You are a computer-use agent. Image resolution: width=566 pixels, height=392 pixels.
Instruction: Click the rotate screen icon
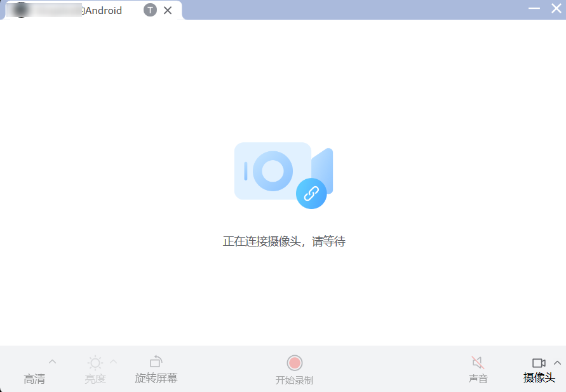click(x=156, y=362)
